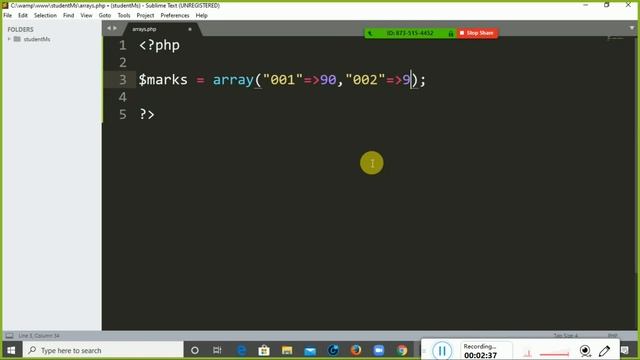This screenshot has width=640, height=360.
Task: Toggle the webcam icon in recorder bar
Action: [585, 351]
